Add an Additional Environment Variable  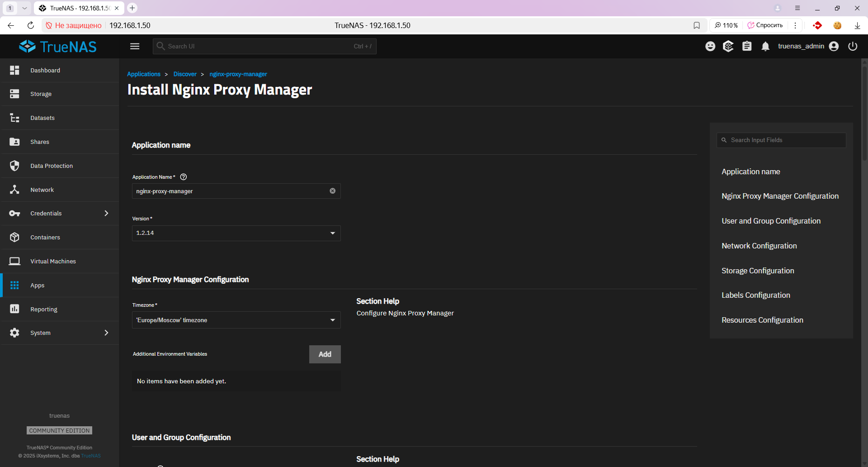pos(325,354)
